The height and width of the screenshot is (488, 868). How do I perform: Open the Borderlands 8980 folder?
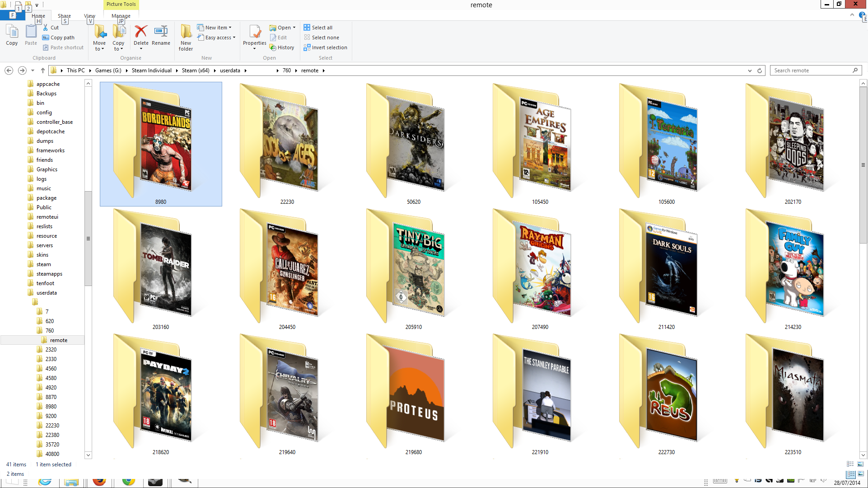[161, 144]
